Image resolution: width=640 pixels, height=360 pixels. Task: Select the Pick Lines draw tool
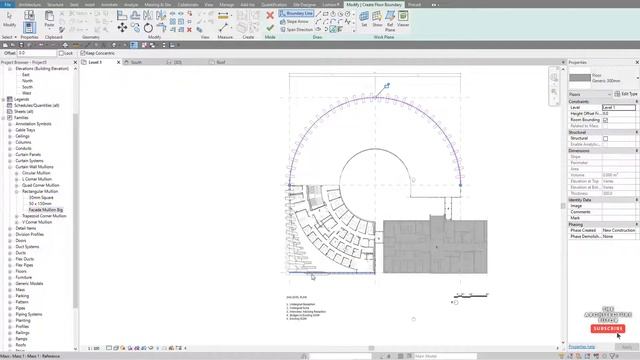[333, 29]
